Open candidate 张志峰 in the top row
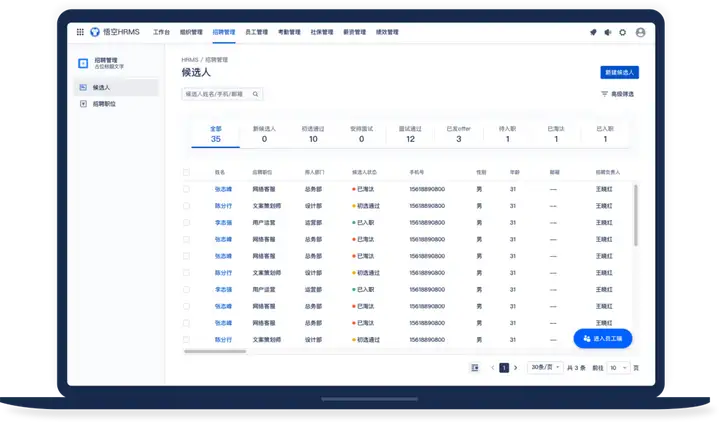This screenshot has height=423, width=720. 223,189
